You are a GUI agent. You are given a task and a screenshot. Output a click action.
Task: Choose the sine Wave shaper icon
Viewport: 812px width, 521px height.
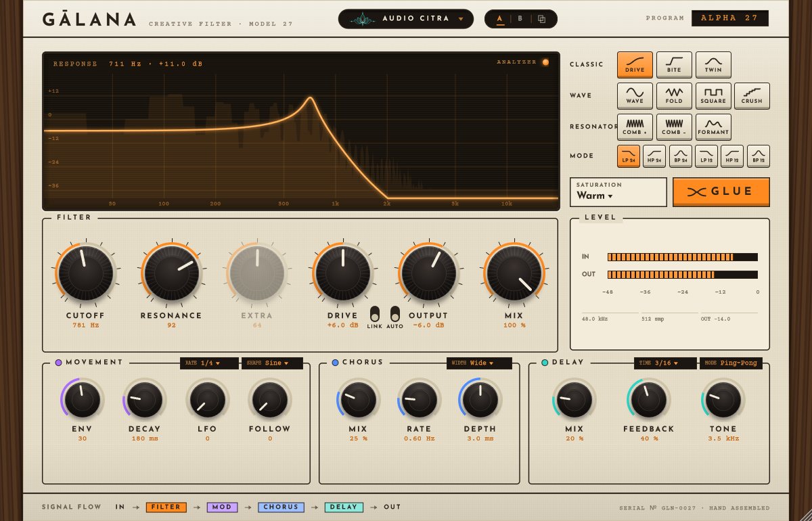(x=635, y=95)
